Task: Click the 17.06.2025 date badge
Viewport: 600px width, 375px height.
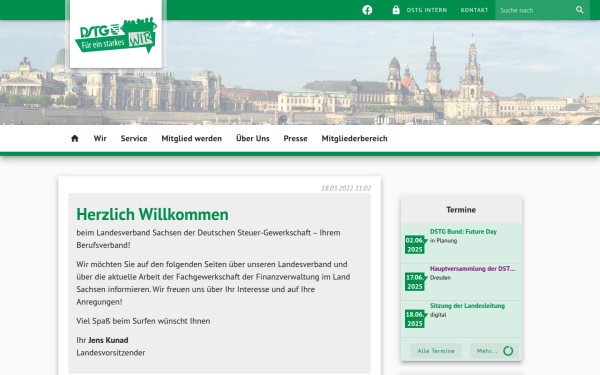Action: pyautogui.click(x=415, y=282)
